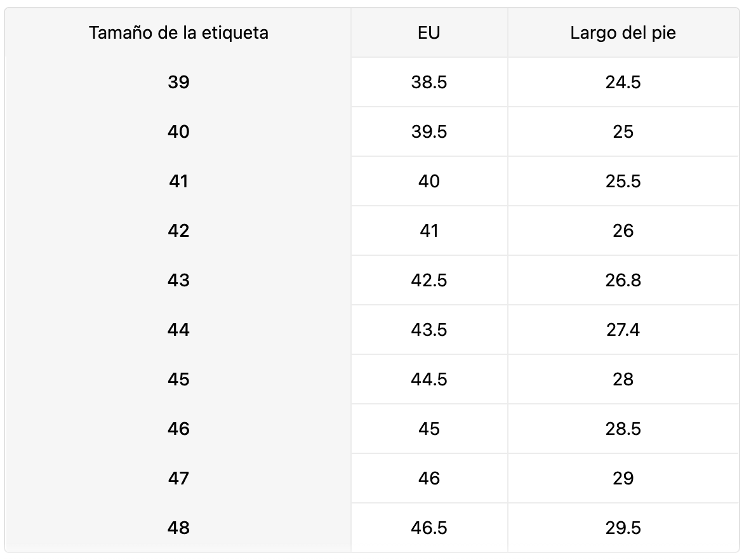Click the 'Tamaño de la etiqueta' column header
This screenshot has height=560, width=744.
click(178, 33)
